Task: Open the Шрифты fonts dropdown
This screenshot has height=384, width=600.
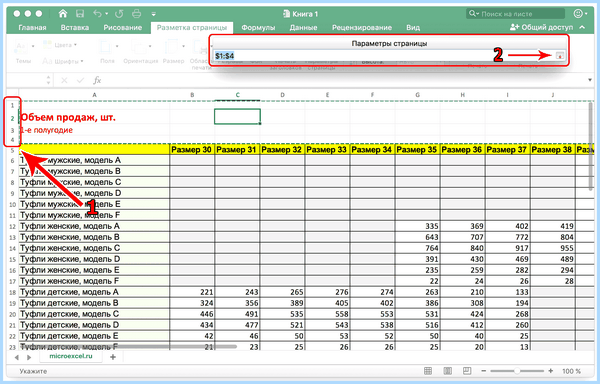Action: click(63, 61)
